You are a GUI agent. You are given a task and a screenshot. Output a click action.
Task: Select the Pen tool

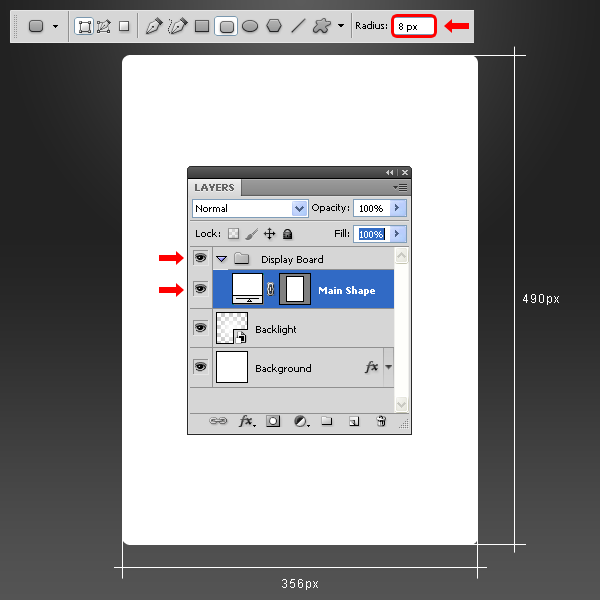(x=153, y=26)
